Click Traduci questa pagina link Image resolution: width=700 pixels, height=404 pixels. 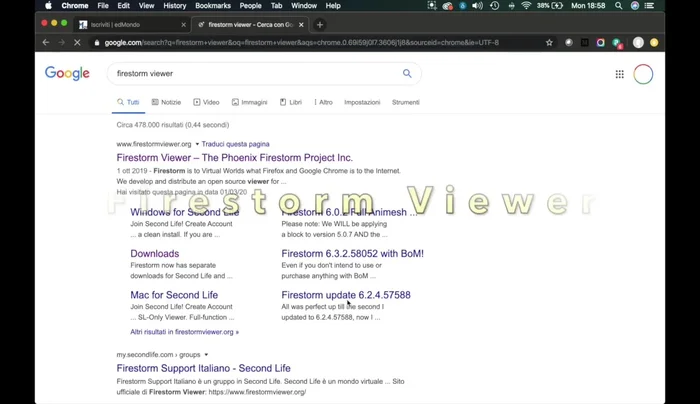click(235, 144)
